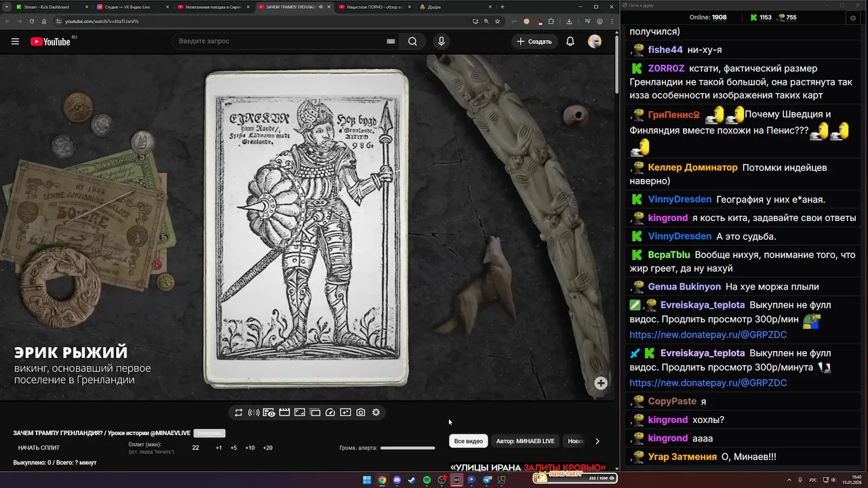Expand more filter chips with right arrow
Image resolution: width=868 pixels, height=488 pixels.
pos(597,441)
